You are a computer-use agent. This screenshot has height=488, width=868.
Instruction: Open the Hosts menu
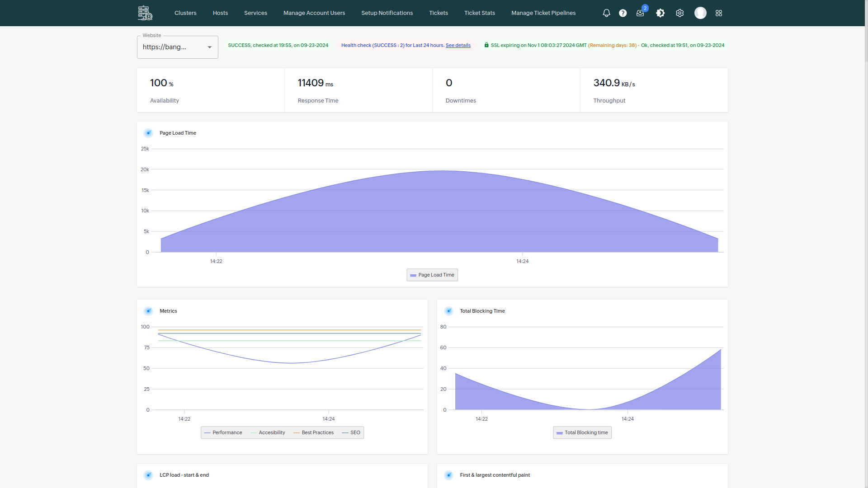coord(220,13)
